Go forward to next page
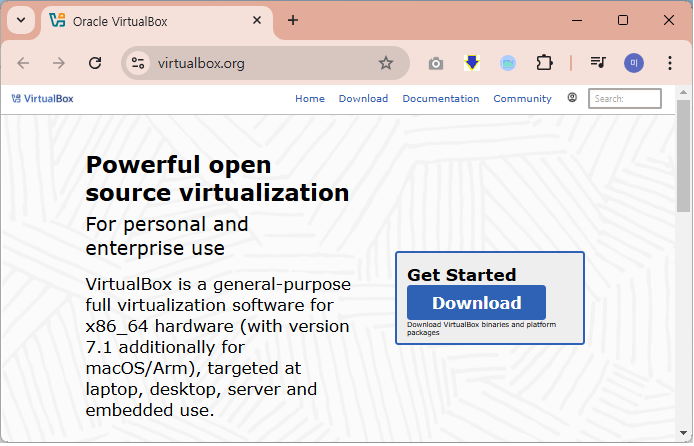 (x=58, y=63)
